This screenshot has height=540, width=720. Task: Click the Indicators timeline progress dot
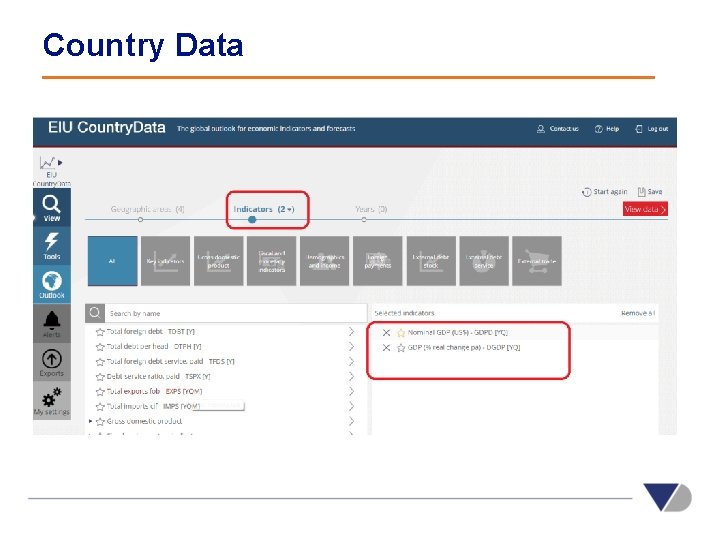point(252,220)
